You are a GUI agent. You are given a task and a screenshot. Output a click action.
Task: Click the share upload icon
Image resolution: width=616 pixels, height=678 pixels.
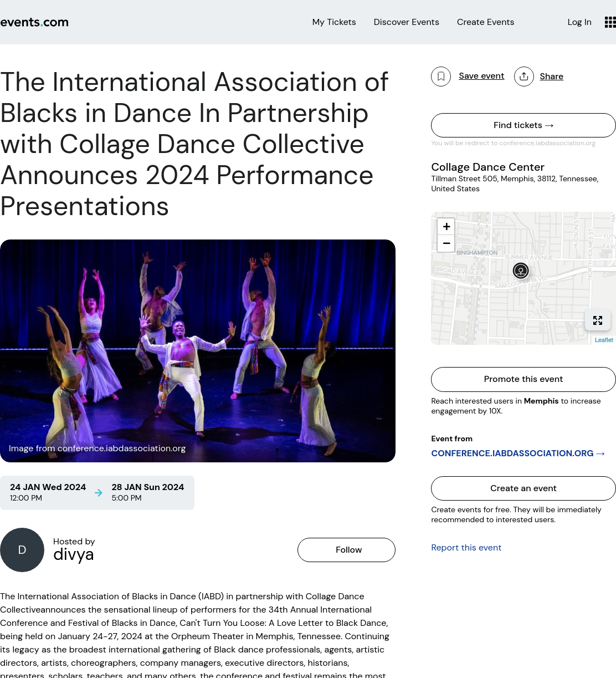pos(524,77)
